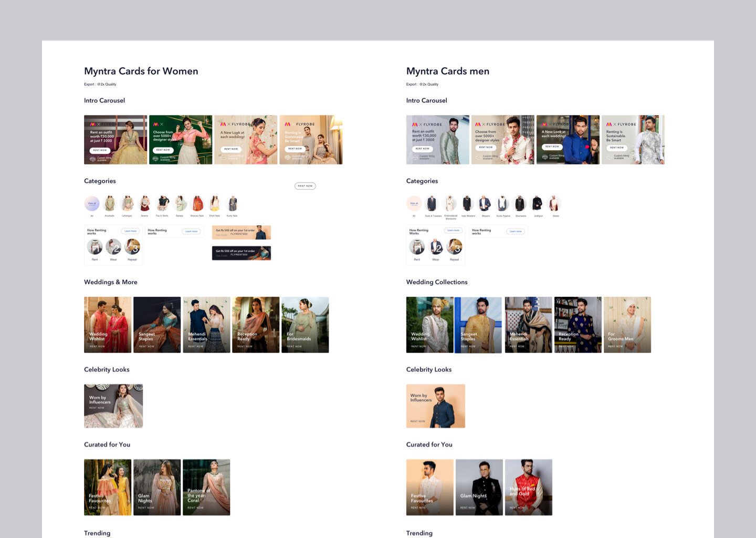Click Learn more in men's expanded How Renting card
Image resolution: width=756 pixels, height=538 pixels.
tap(453, 230)
